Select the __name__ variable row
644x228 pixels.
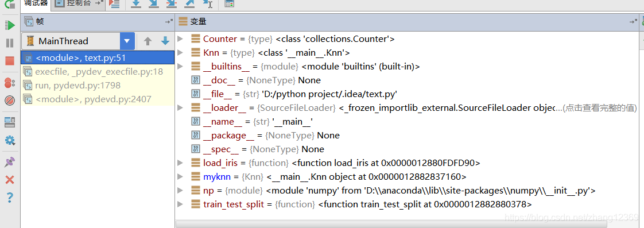click(406, 122)
